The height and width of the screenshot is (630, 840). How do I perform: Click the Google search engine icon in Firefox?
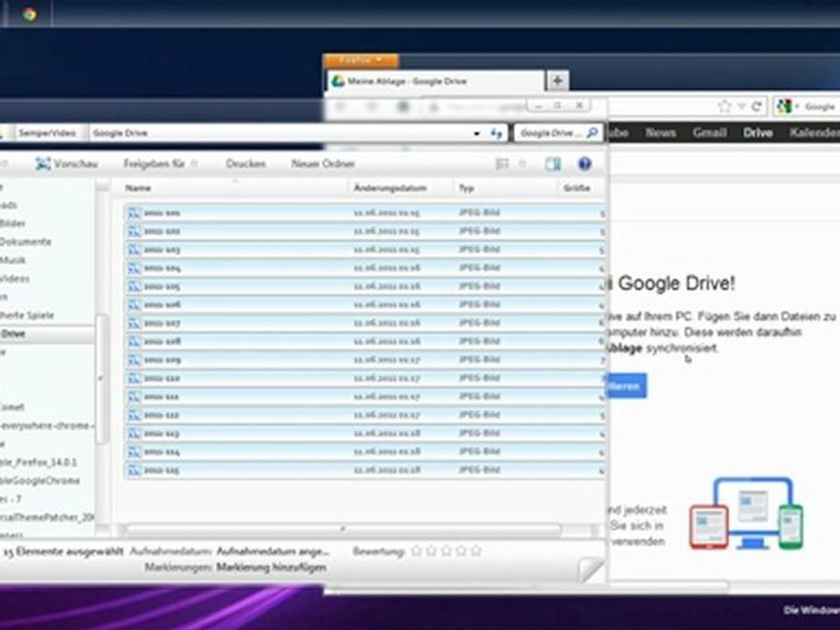(784, 106)
